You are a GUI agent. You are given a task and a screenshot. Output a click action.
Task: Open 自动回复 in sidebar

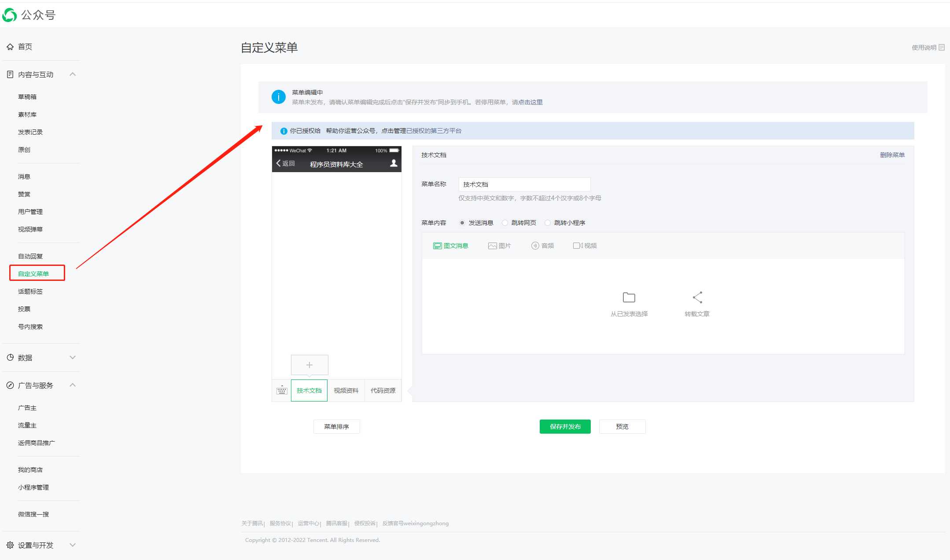(x=30, y=256)
